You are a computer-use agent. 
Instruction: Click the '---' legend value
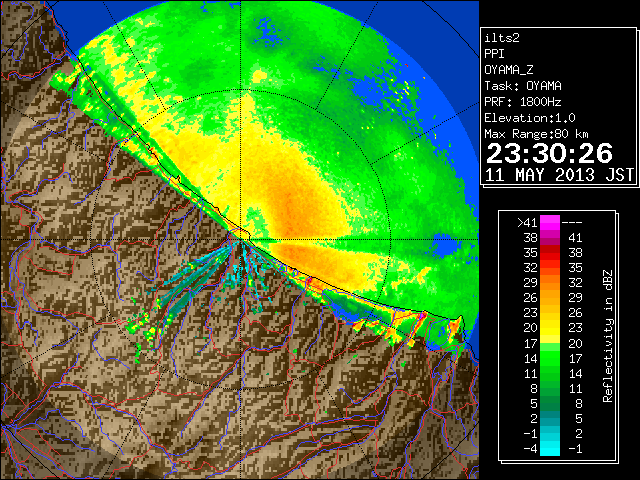pyautogui.click(x=572, y=223)
